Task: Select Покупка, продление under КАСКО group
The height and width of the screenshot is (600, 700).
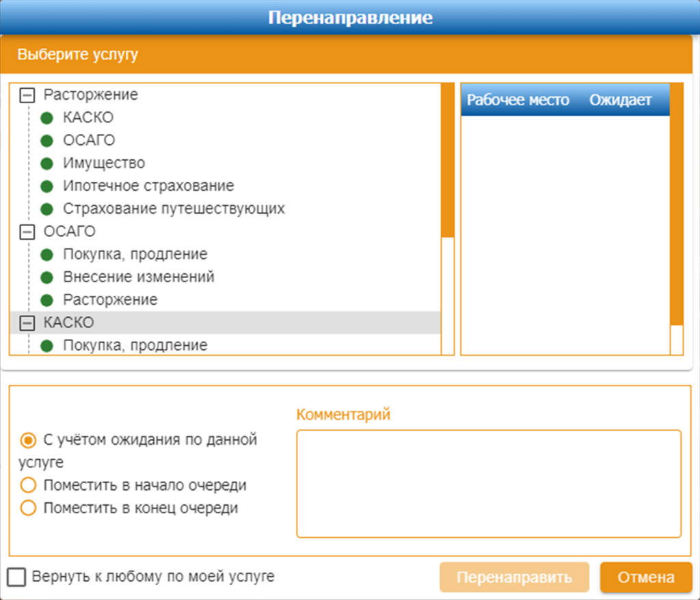Action: click(135, 345)
